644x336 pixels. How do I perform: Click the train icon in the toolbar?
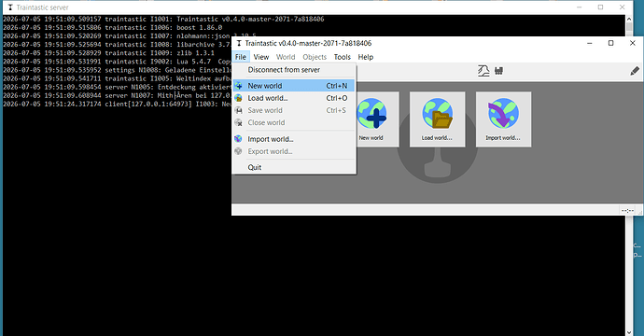[498, 71]
